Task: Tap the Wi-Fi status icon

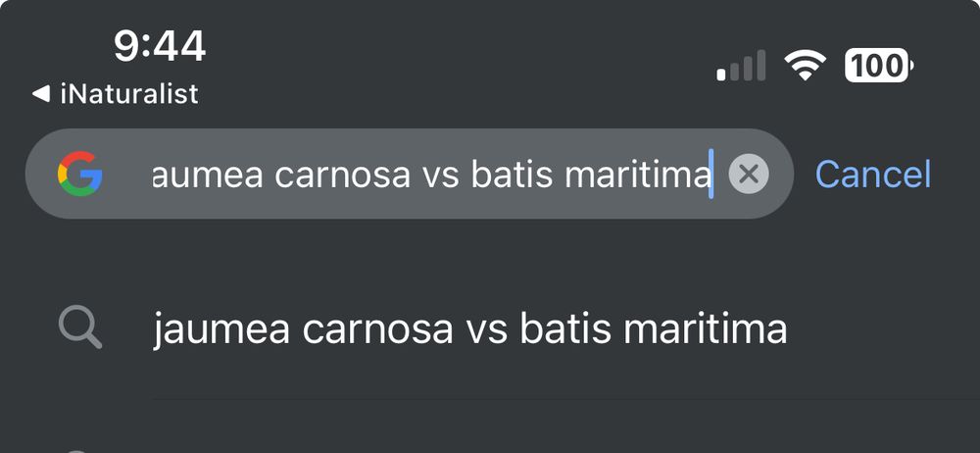Action: [804, 67]
